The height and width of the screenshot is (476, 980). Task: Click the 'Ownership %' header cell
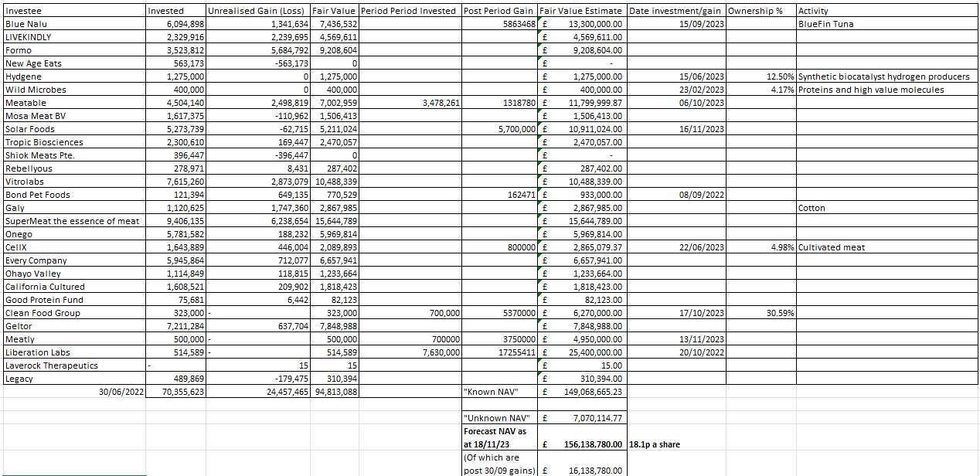coord(761,11)
